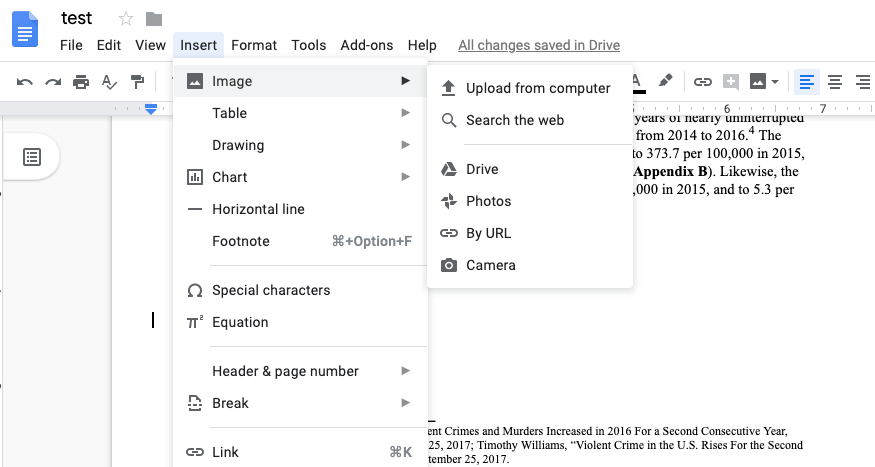Toggle center text alignment
The image size is (875, 467).
pos(834,81)
